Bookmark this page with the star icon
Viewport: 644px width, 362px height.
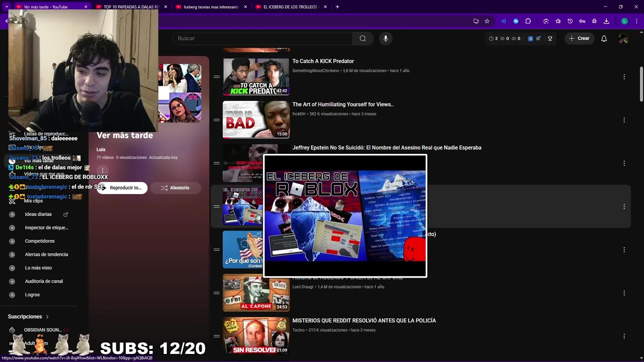487,21
